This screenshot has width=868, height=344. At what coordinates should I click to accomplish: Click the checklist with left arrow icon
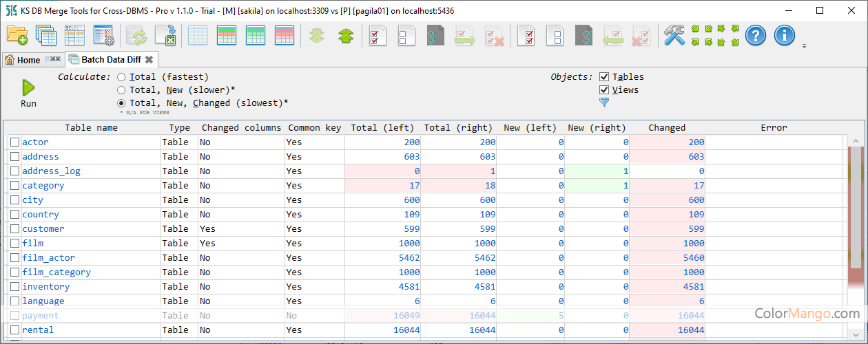tap(613, 35)
